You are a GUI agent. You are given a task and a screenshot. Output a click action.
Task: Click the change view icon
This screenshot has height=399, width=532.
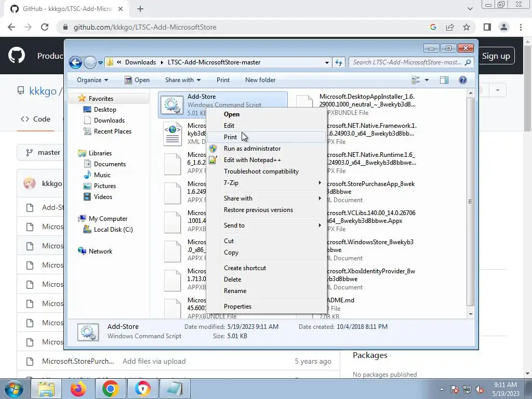click(x=416, y=80)
